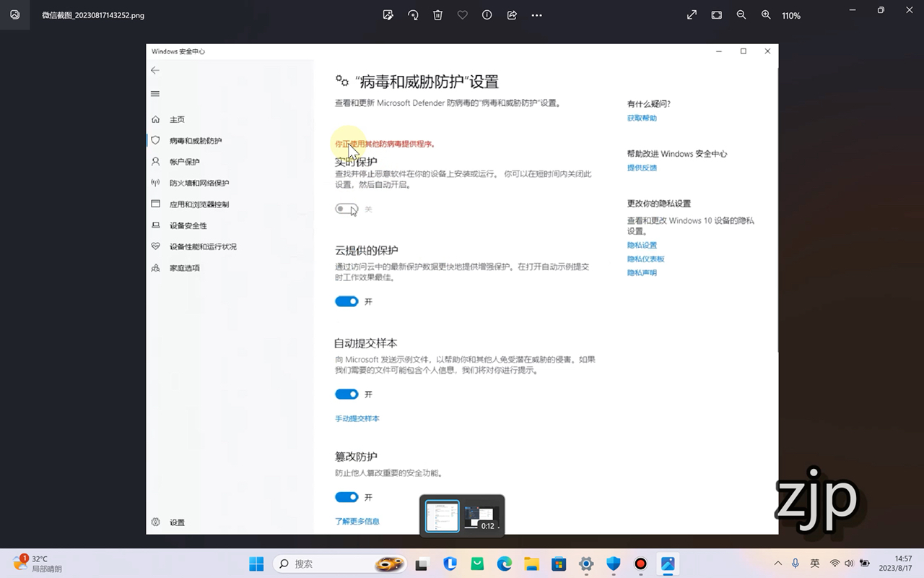Open the Windows Start menu
Screen dimensions: 924x578
point(256,564)
